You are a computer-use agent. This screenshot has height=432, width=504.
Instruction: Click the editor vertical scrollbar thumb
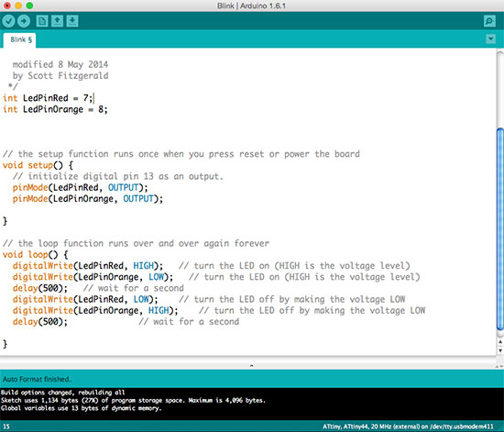click(x=500, y=229)
